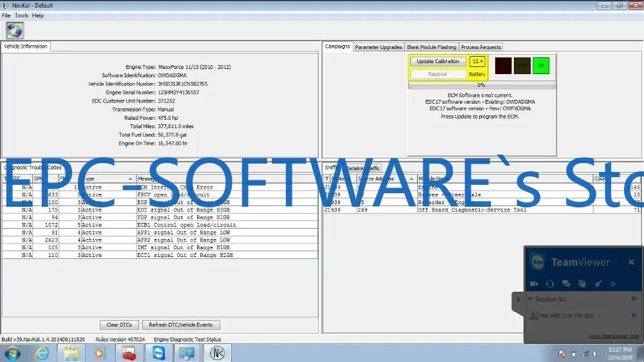Click the system tray volume icon
This screenshot has width=644, height=362.
[596, 354]
